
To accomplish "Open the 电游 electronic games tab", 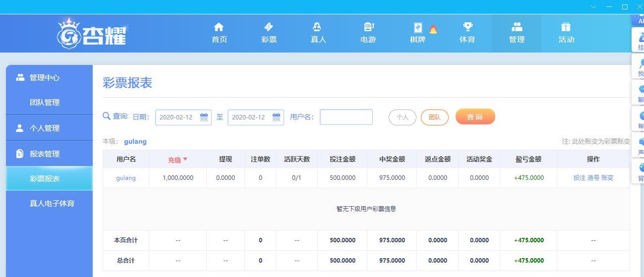I will point(368,33).
